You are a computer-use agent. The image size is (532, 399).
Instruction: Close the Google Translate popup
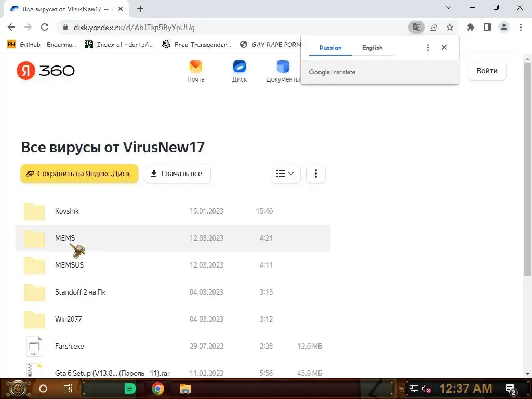pos(444,47)
